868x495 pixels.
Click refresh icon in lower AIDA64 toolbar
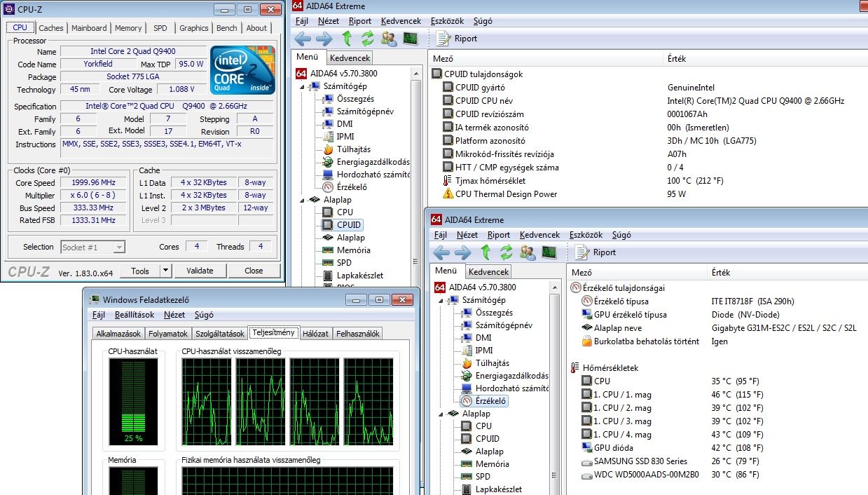coord(507,252)
